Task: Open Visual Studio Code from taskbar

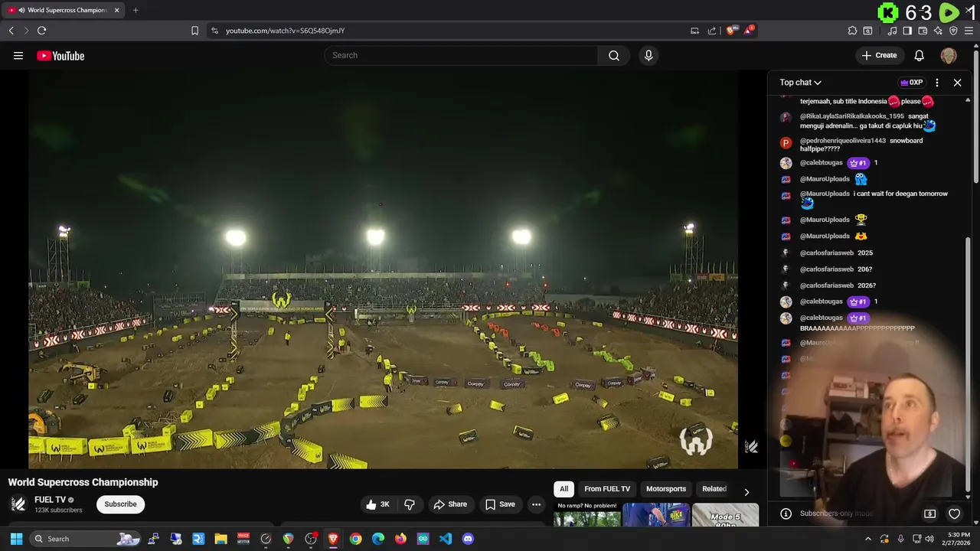Action: pos(446,539)
